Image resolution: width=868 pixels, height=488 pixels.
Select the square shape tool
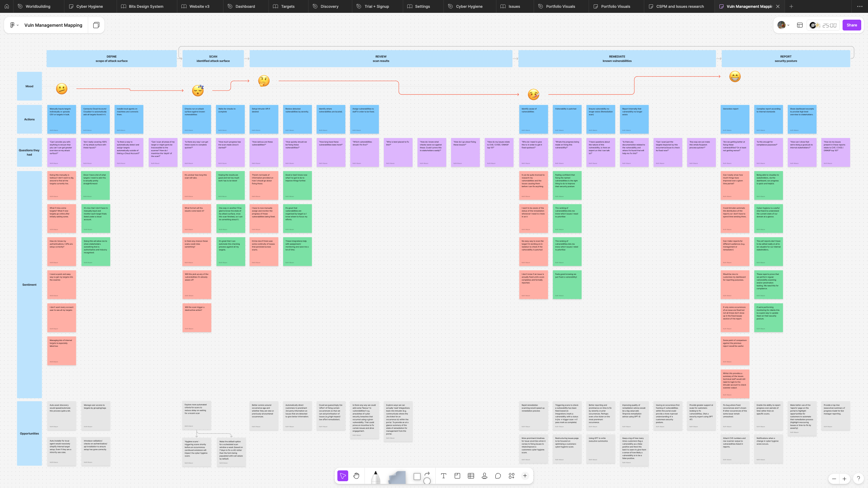(417, 476)
